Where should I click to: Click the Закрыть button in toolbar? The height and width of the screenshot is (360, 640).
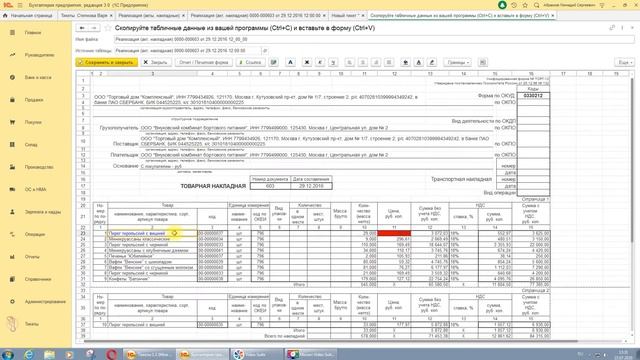(156, 62)
